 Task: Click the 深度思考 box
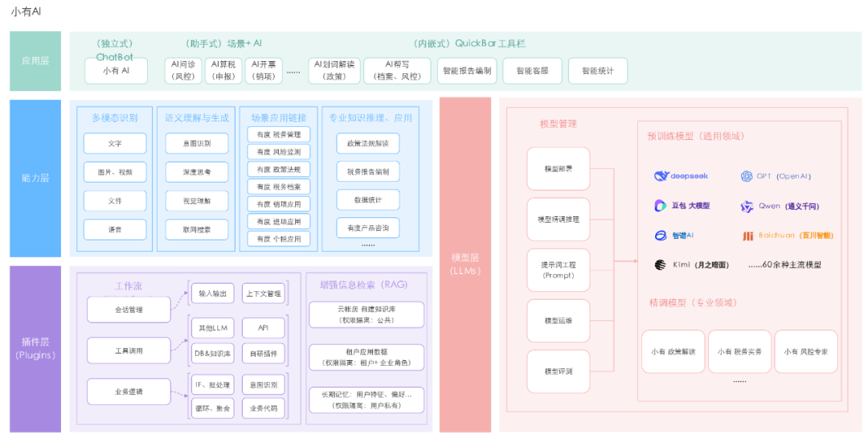tap(197, 172)
